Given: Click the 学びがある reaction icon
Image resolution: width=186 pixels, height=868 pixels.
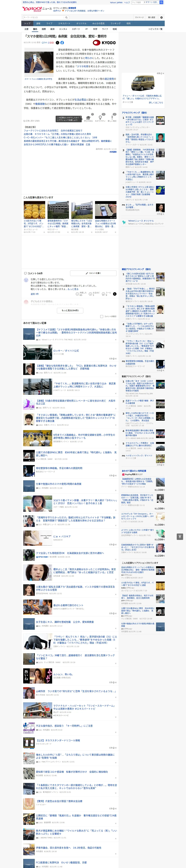Looking at the screenshot, I should tap(89, 118).
